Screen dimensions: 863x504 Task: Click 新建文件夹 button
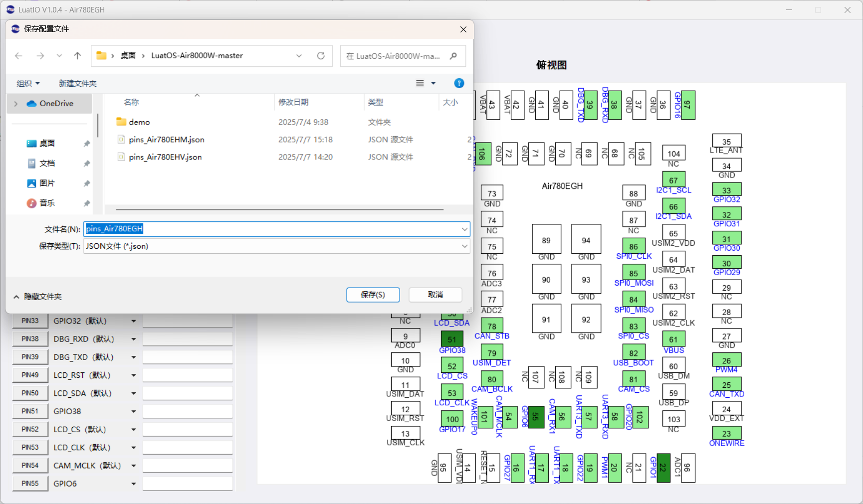point(77,83)
